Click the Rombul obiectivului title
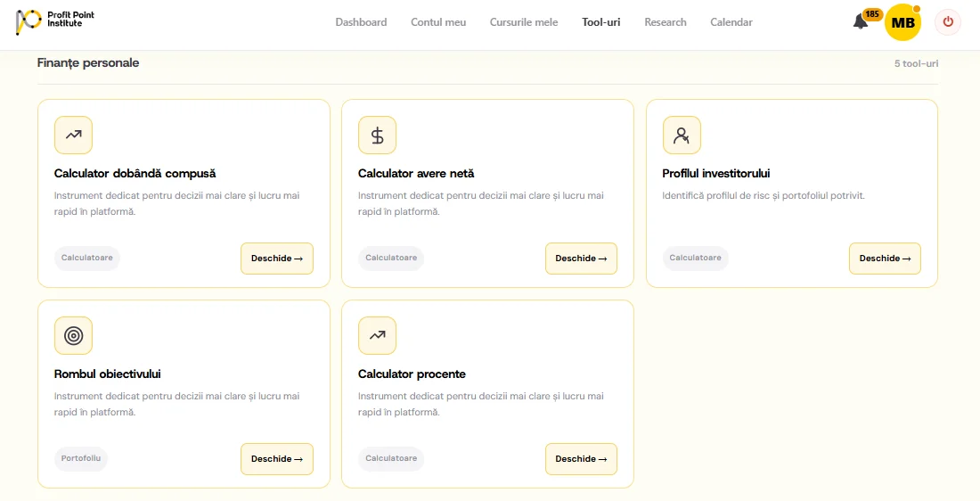This screenshot has width=980, height=501. point(108,374)
